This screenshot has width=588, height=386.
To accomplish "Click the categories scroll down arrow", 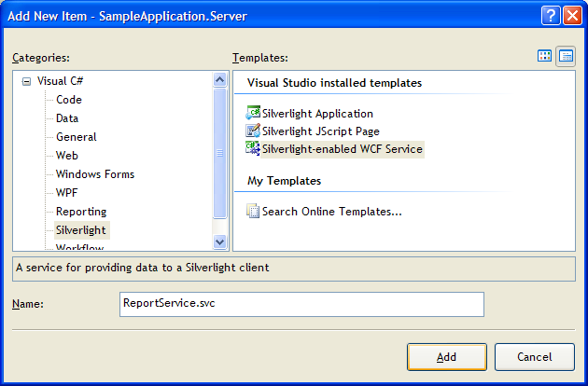I will 219,241.
